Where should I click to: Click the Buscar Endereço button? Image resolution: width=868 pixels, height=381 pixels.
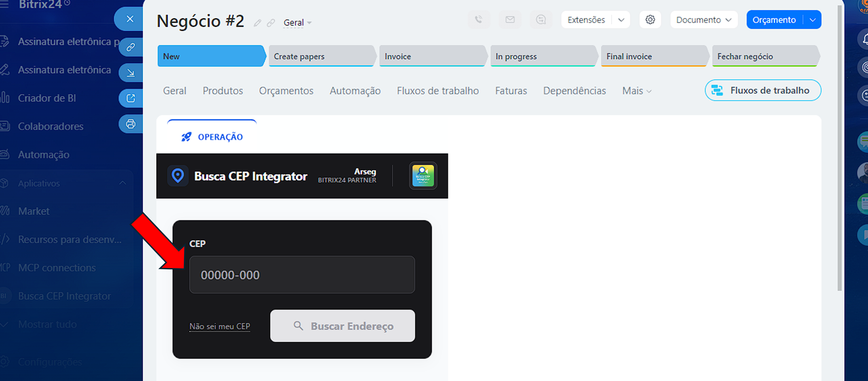tap(342, 326)
